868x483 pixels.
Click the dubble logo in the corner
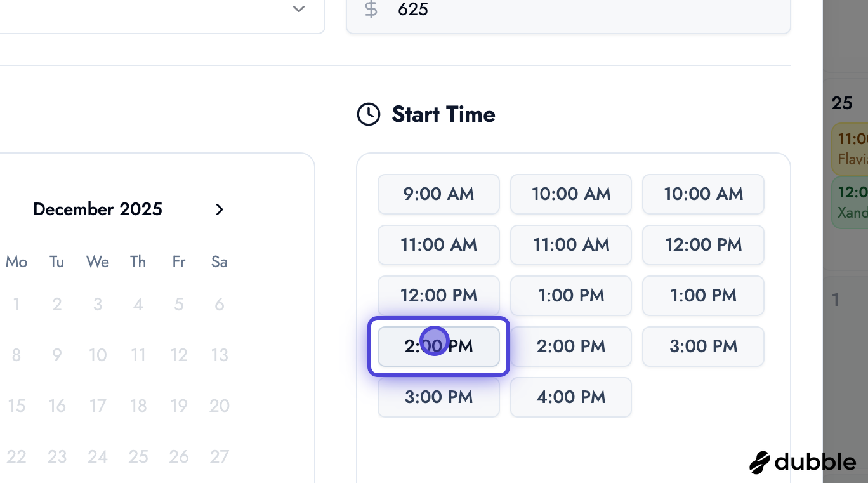pos(802,462)
